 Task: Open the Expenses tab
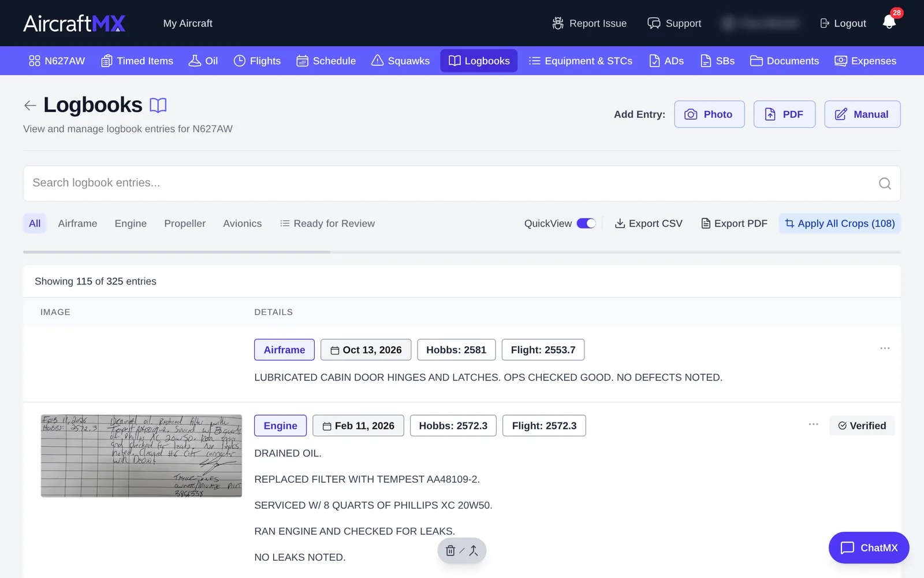point(866,61)
